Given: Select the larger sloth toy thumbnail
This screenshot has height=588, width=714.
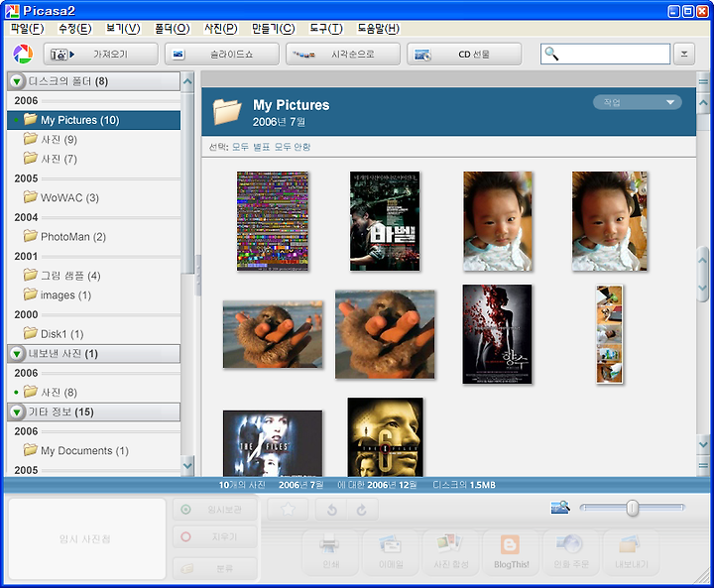Looking at the screenshot, I should (x=385, y=334).
